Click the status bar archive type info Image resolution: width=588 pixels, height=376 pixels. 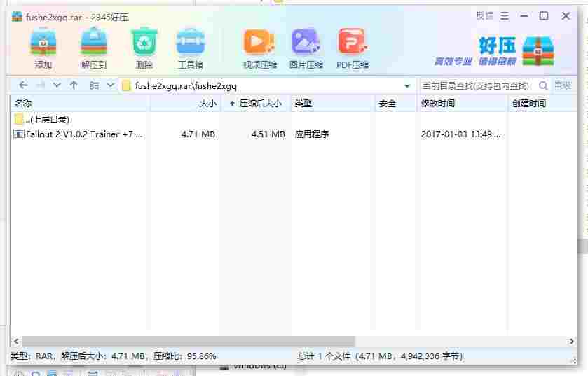click(114, 356)
